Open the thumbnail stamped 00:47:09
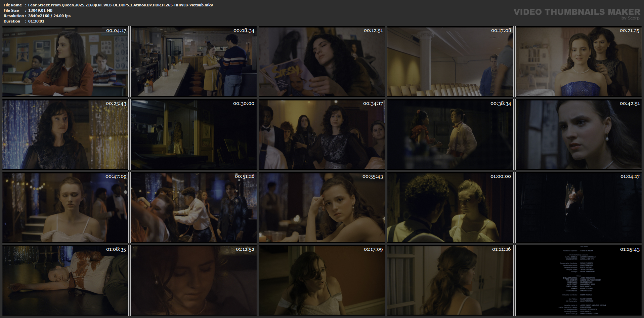Image resolution: width=644 pixels, height=318 pixels. [x=65, y=207]
